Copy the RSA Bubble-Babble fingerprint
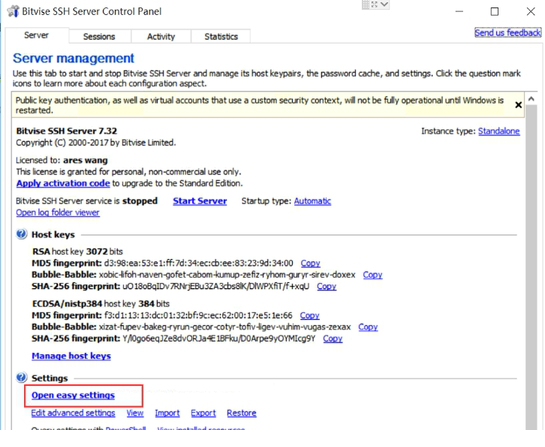This screenshot has height=447, width=545. (x=373, y=275)
